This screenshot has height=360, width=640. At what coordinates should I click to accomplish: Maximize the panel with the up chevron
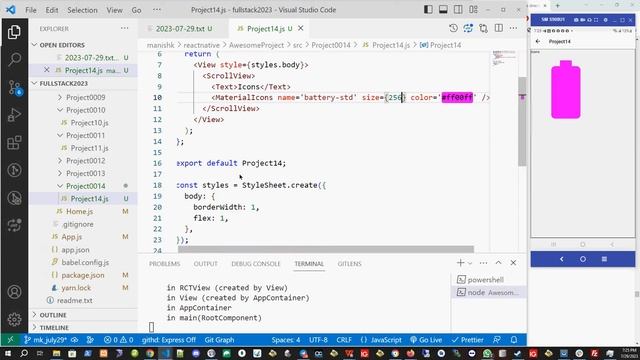point(498,263)
